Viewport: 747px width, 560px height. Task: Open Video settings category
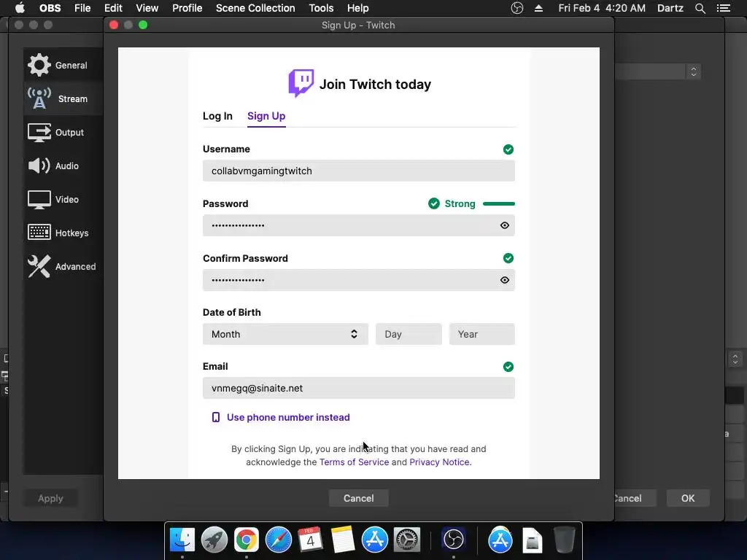click(63, 199)
